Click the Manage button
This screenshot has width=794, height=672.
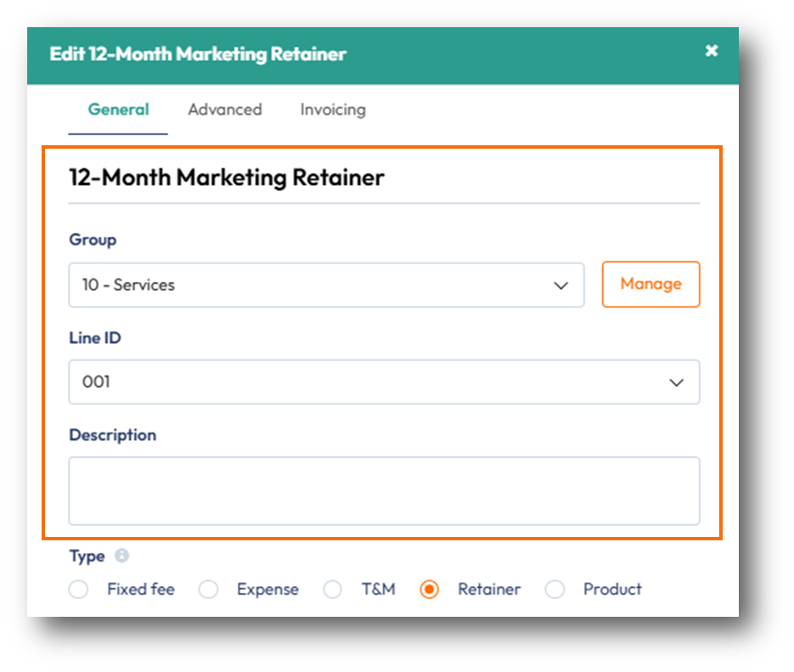(x=650, y=284)
